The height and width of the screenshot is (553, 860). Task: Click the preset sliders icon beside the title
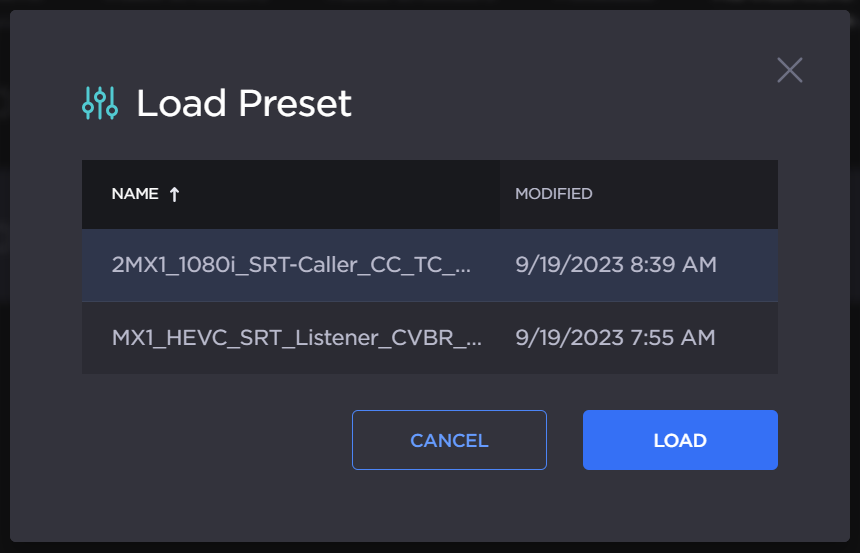click(100, 103)
